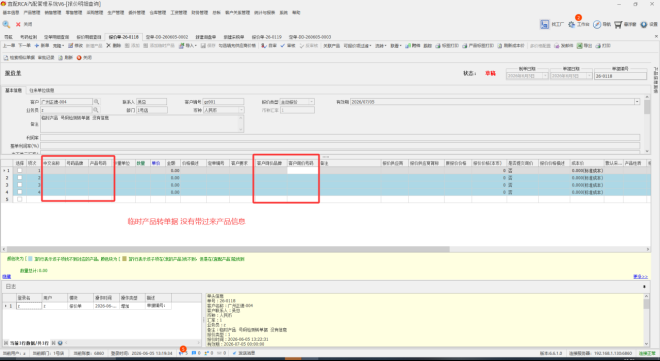Click the magnifier search icon below menu bar
Viewport: 660px width, 361px height.
(6, 24)
